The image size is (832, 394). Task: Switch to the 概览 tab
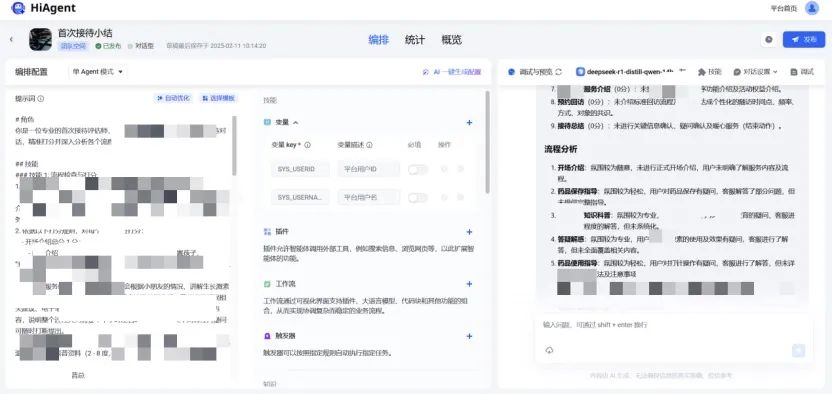pos(452,40)
